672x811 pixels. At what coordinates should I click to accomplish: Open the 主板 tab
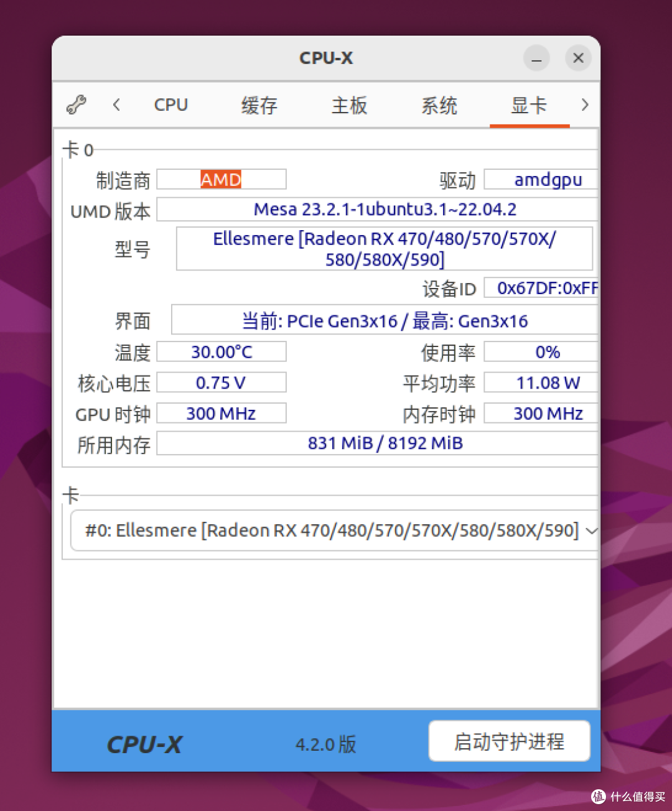coord(349,105)
